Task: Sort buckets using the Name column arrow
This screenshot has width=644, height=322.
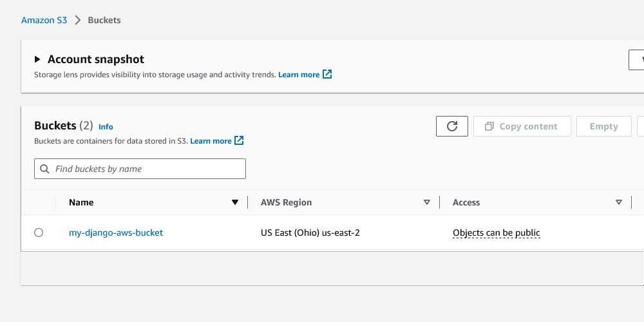Action: 235,202
